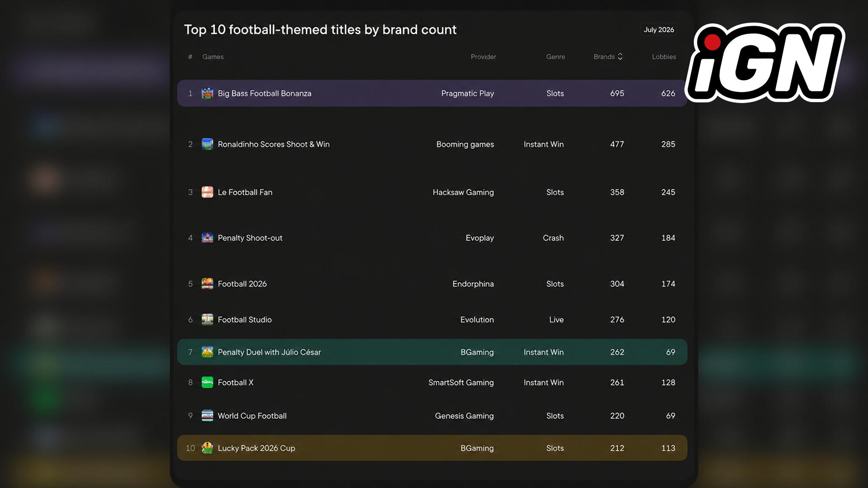This screenshot has height=488, width=868.
Task: Select the Penalty Shoot-out title
Action: 250,238
